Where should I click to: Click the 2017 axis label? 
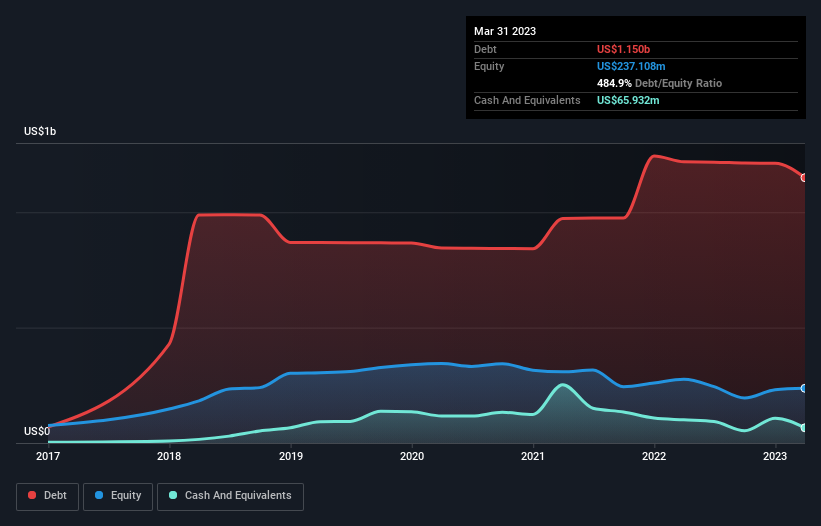coord(48,456)
